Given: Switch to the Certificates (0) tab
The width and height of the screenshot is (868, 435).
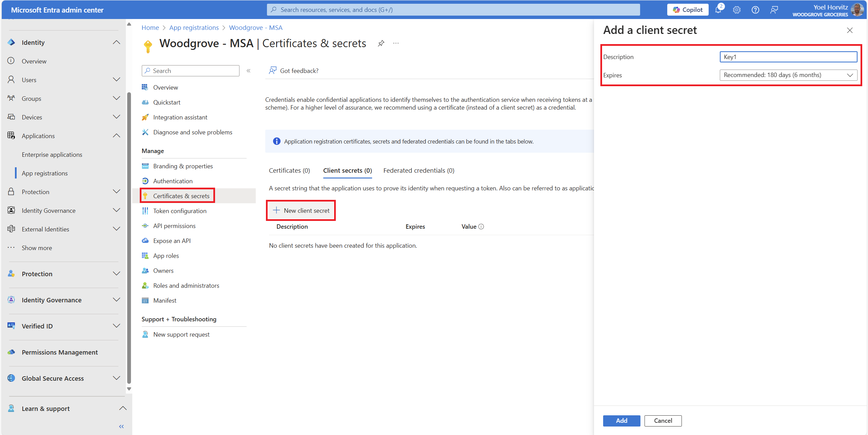Looking at the screenshot, I should tap(289, 170).
